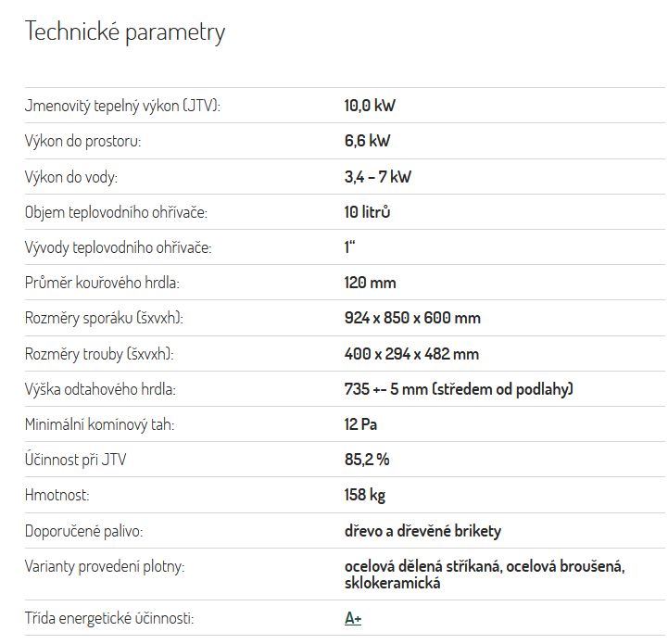Select the 10,0 kW nominal power value
The height and width of the screenshot is (644, 668).
370,106
